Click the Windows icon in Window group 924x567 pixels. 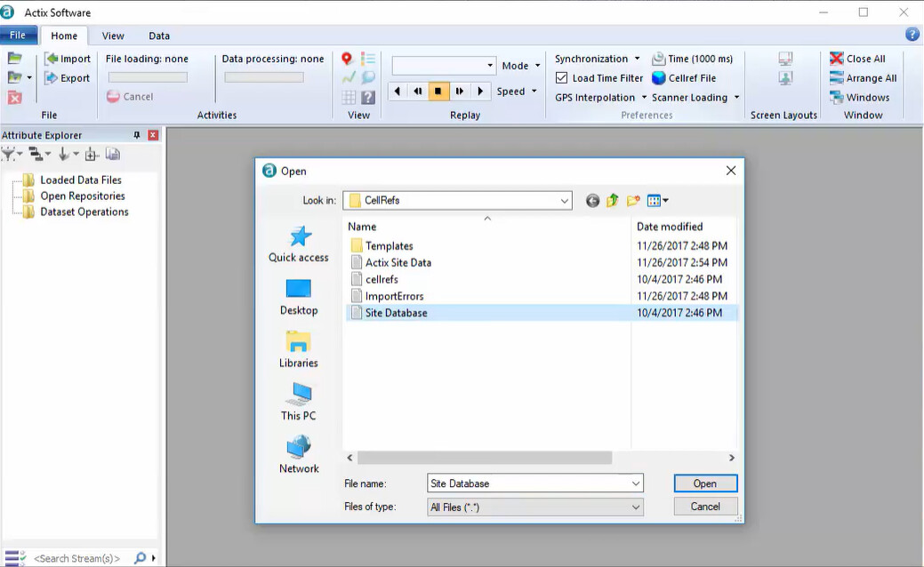839,97
